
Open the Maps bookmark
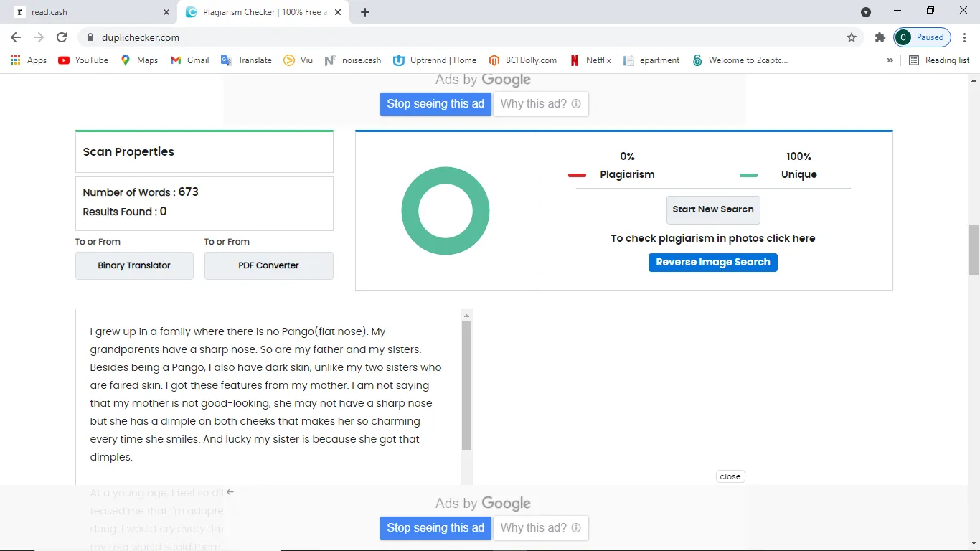click(139, 60)
